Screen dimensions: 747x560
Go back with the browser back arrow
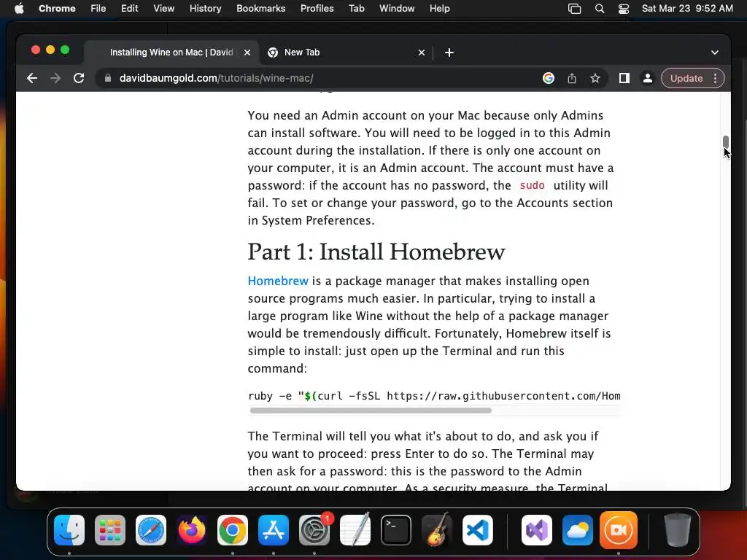pos(32,78)
